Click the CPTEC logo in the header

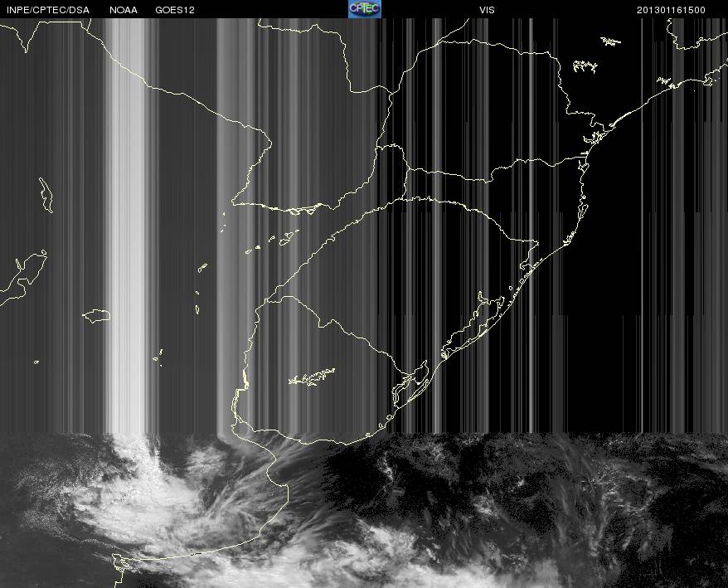(x=364, y=8)
